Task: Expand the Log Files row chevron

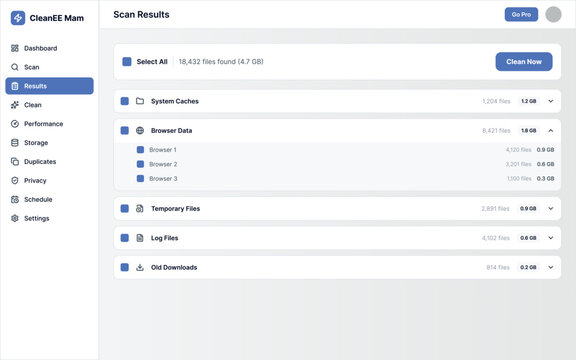Action: pyautogui.click(x=551, y=238)
